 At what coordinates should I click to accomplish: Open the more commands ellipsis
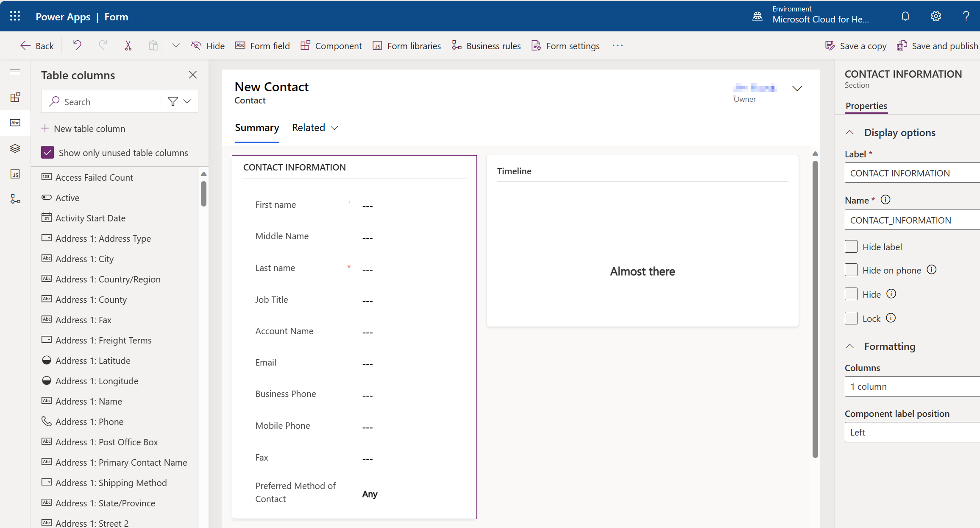click(618, 45)
